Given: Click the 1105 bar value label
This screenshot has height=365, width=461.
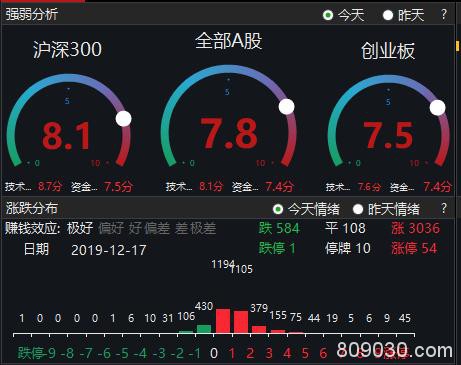Looking at the screenshot, I should pos(242,269).
